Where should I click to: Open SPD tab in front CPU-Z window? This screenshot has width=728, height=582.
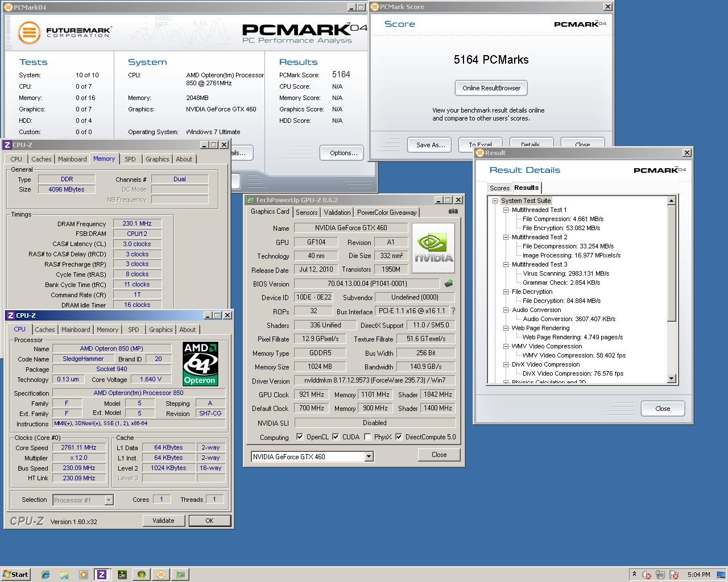(x=134, y=330)
